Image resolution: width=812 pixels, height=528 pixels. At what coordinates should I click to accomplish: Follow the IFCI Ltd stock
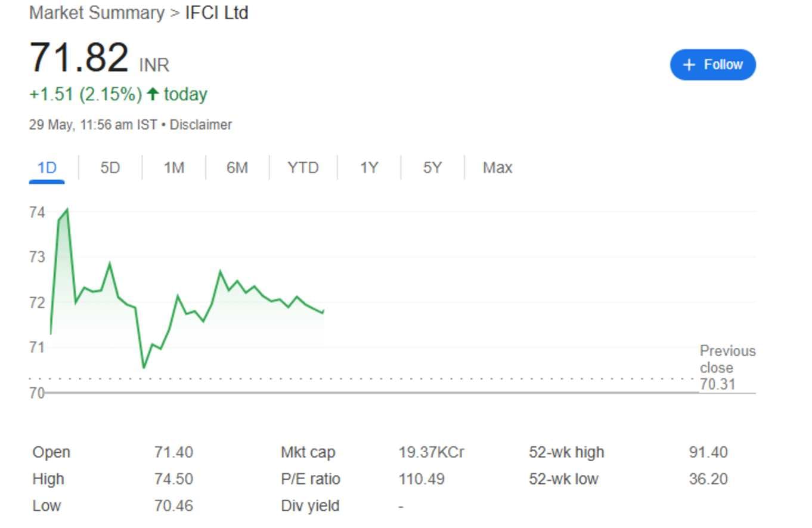(713, 64)
